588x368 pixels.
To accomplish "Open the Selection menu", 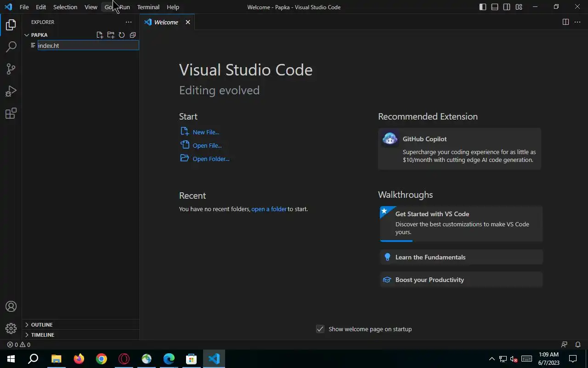I will pyautogui.click(x=65, y=7).
